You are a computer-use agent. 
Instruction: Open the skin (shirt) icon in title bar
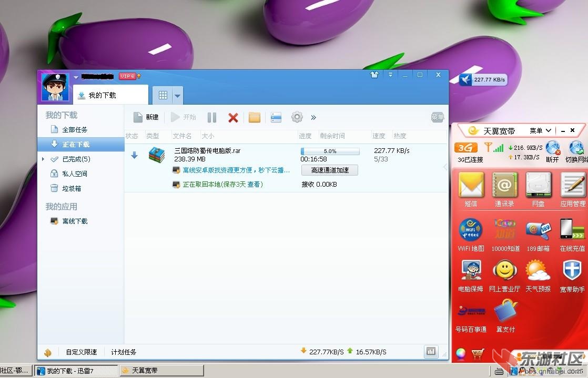(374, 75)
